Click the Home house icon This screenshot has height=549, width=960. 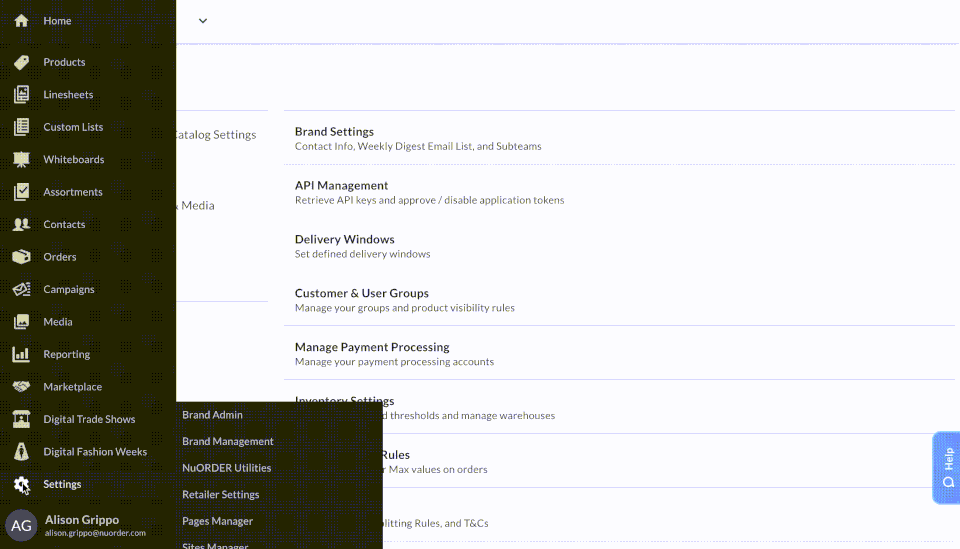click(21, 21)
